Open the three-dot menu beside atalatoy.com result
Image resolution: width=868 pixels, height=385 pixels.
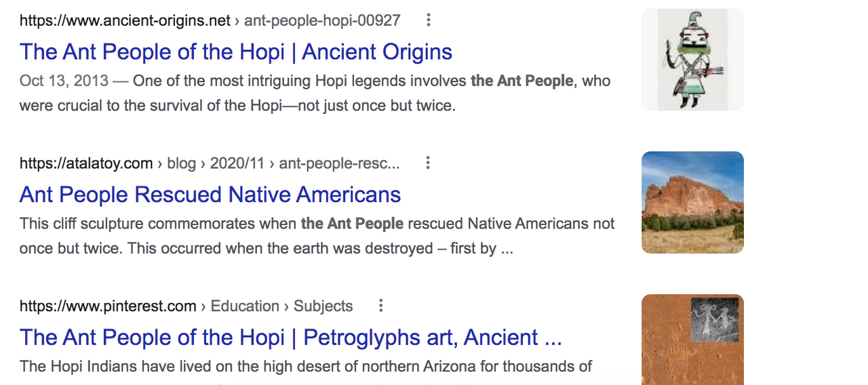tap(427, 163)
